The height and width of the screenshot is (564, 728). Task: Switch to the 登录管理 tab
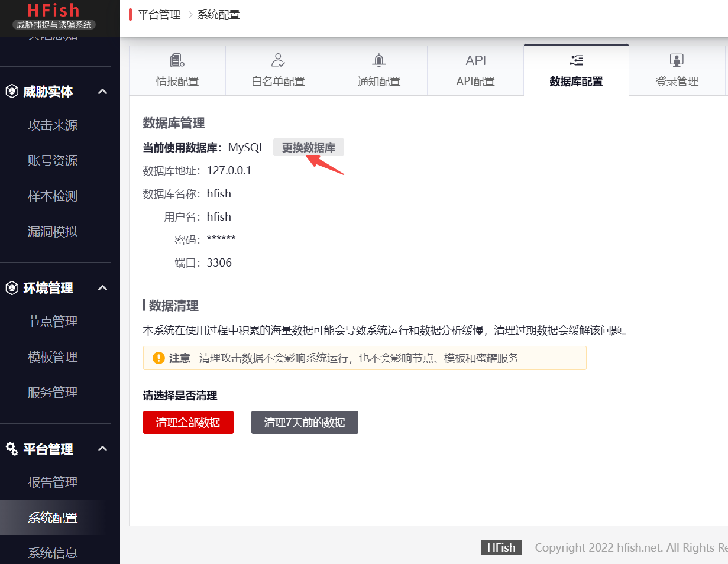677,71
